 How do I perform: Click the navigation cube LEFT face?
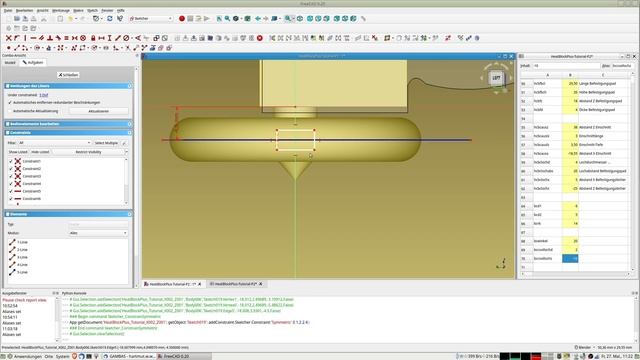tap(496, 78)
